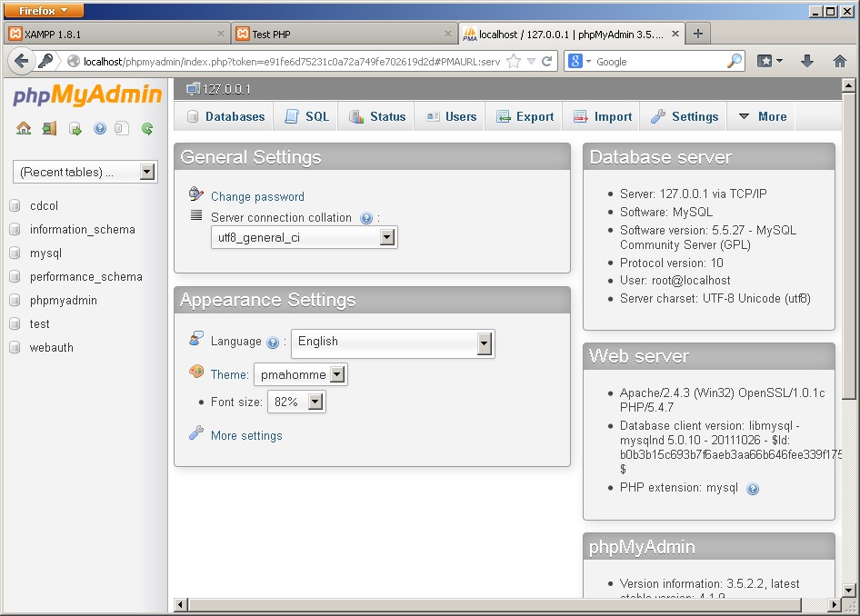Go to the Users tab
The image size is (860, 616).
452,116
